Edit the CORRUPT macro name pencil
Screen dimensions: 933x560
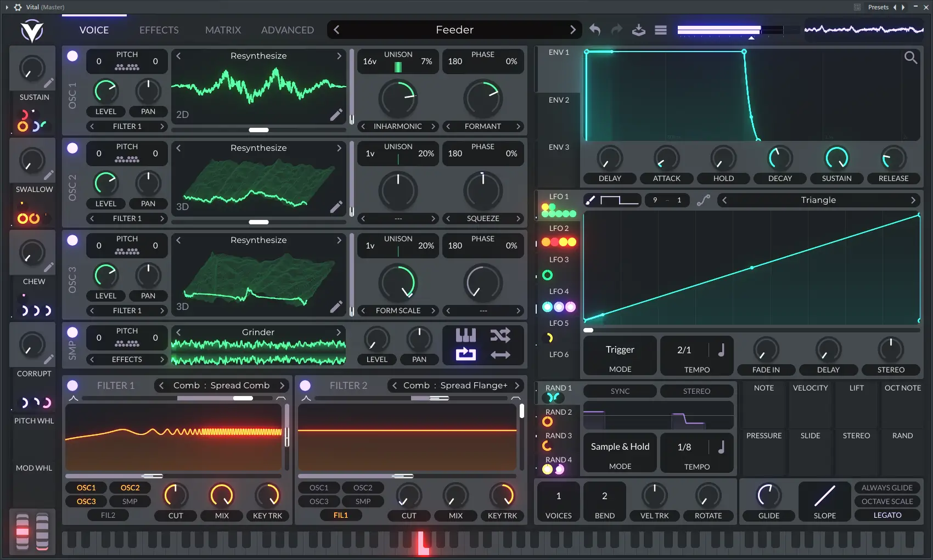tap(49, 359)
